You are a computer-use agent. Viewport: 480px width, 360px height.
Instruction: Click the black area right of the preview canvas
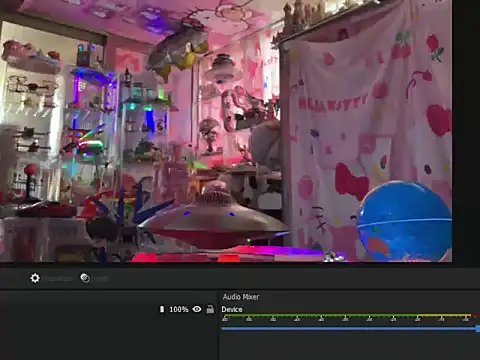[466, 133]
